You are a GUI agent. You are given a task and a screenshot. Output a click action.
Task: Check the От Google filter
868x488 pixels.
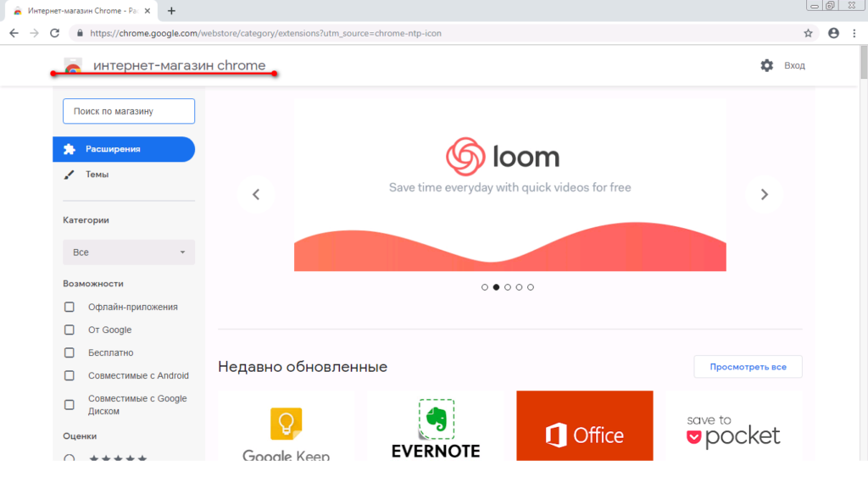tap(70, 330)
